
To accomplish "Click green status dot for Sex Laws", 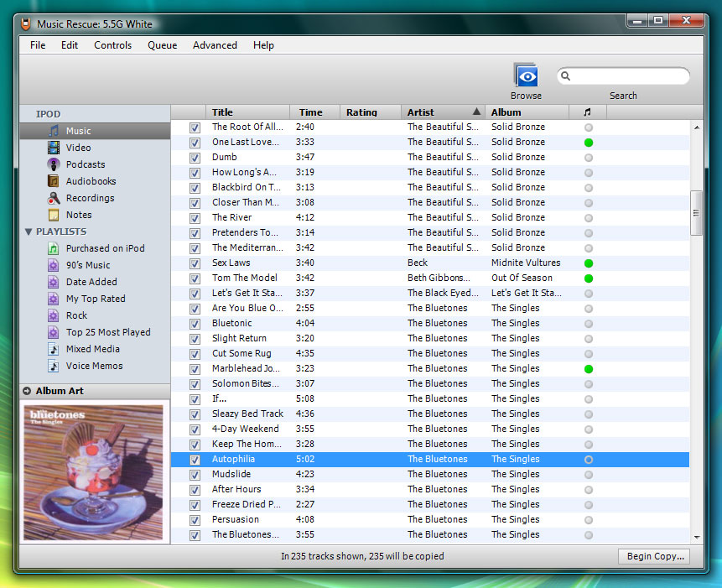I will pos(589,263).
